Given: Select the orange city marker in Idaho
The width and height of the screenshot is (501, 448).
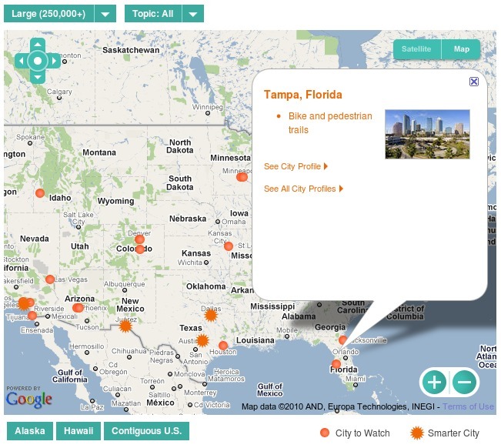Looking at the screenshot, I should coord(40,193).
